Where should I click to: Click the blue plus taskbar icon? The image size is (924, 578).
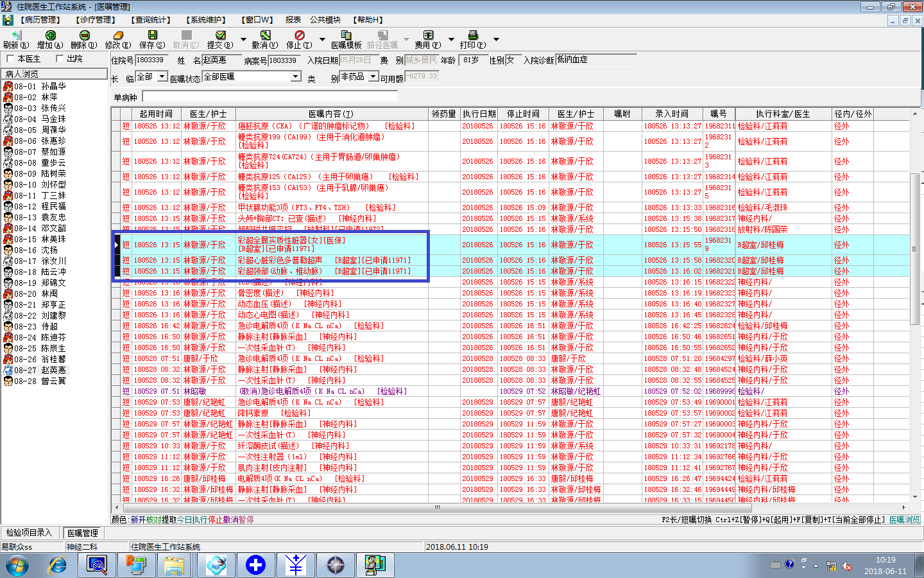[x=255, y=565]
